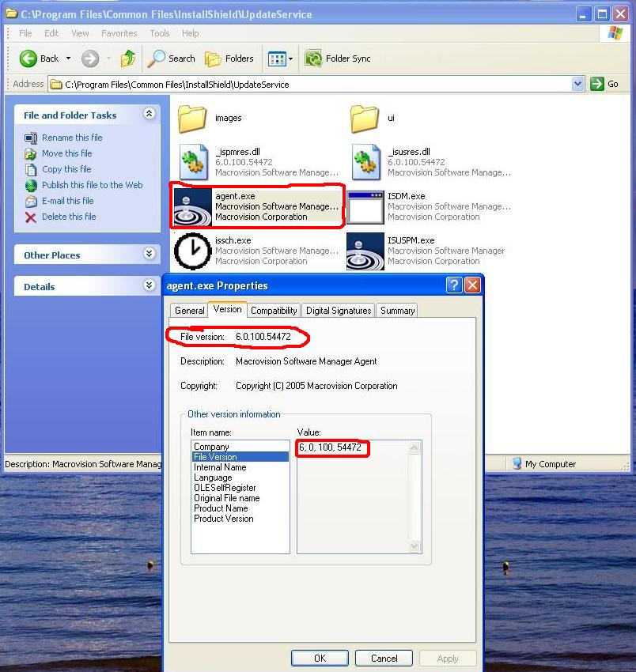Click Rename this file link
Image resolution: width=636 pixels, height=672 pixels.
(x=72, y=138)
